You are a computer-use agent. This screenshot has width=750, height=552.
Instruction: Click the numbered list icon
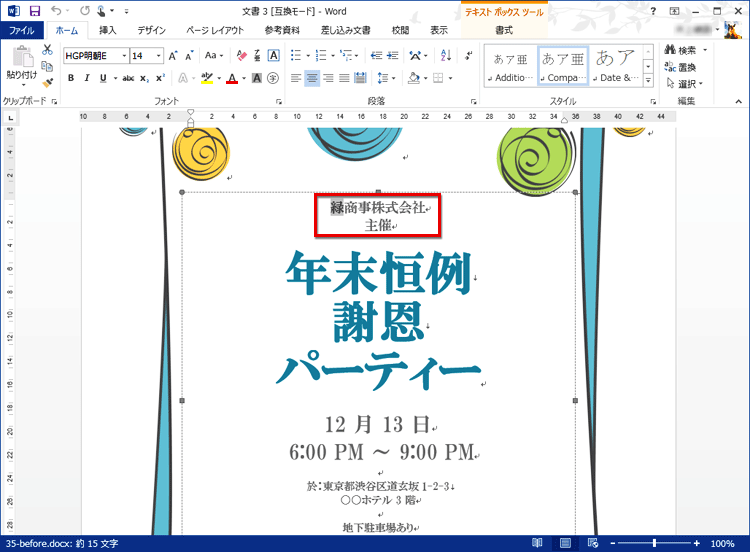point(321,55)
